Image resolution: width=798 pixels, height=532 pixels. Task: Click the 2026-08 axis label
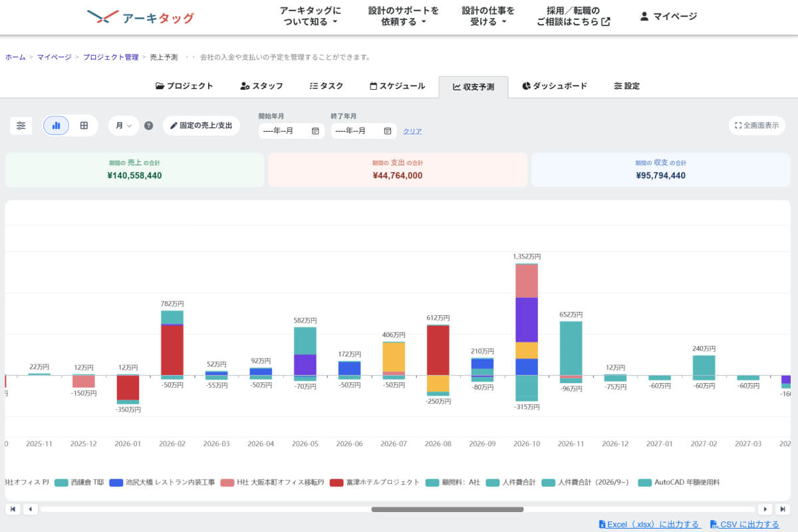[x=438, y=444]
